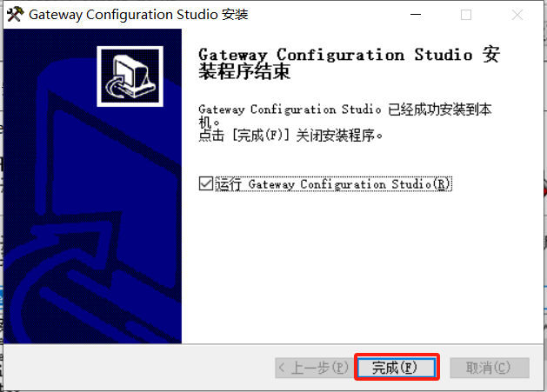
Task: Uncheck the 运行 Gateway Configuration Studio checkbox
Action: tap(206, 183)
